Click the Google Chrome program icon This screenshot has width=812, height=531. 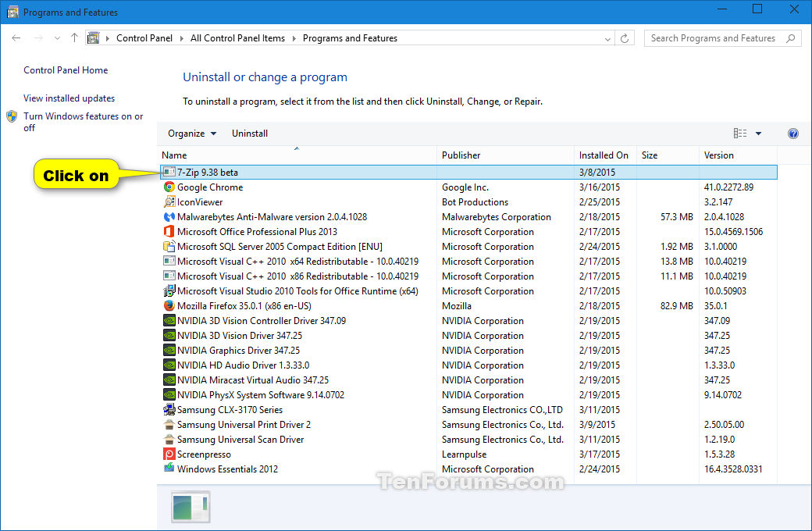(x=169, y=187)
